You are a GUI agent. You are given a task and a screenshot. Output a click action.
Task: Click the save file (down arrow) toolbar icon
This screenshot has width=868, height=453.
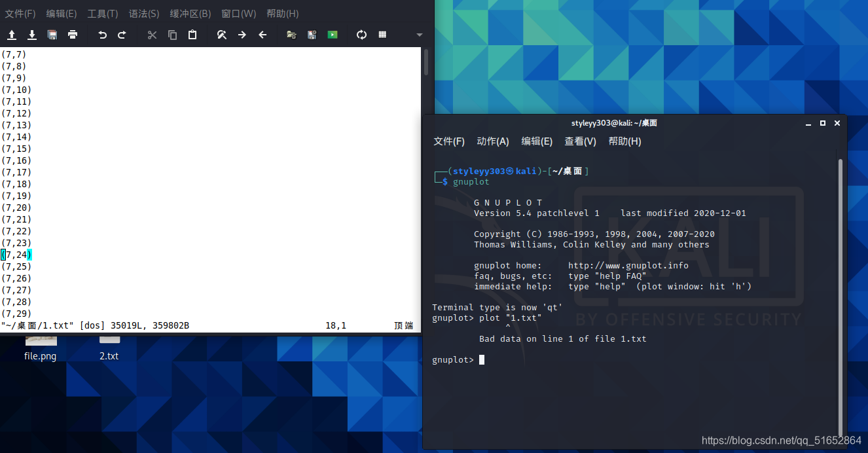pyautogui.click(x=32, y=35)
